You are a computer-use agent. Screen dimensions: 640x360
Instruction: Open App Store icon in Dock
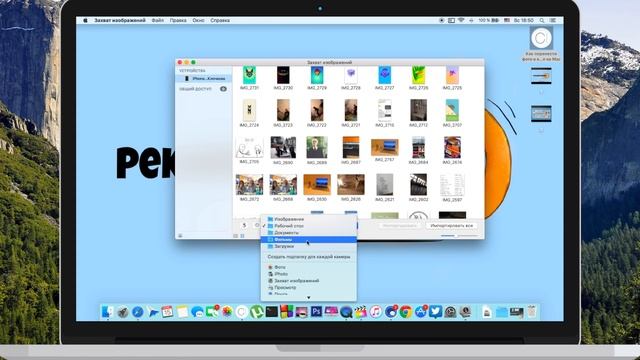(420, 312)
